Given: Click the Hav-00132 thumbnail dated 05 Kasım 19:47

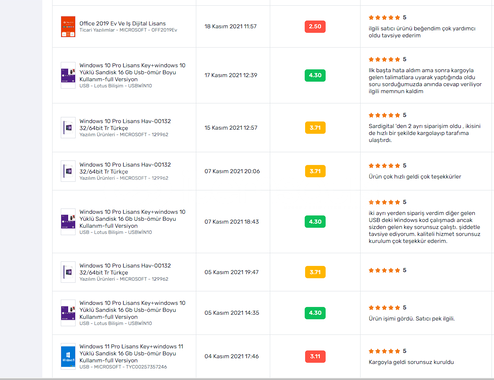Looking at the screenshot, I should pos(68,272).
